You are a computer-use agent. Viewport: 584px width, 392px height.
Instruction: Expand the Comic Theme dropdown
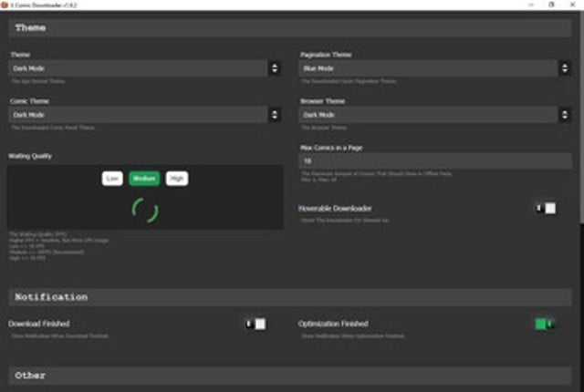tap(145, 115)
